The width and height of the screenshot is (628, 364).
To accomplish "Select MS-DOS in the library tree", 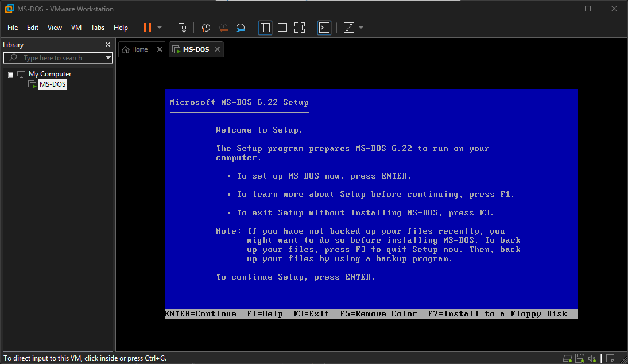I will click(x=52, y=84).
